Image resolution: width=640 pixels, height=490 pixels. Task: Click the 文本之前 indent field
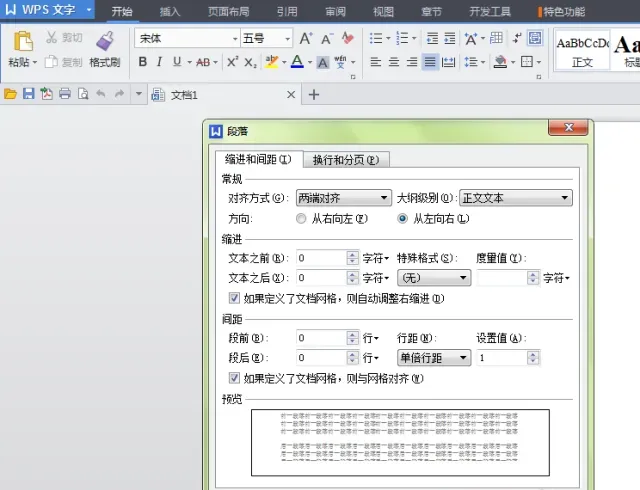pos(322,258)
